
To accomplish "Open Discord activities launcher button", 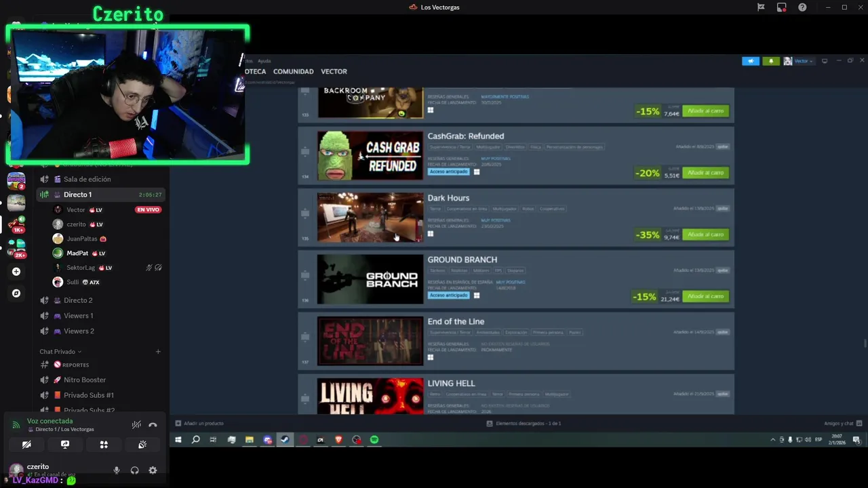I will coord(104,445).
